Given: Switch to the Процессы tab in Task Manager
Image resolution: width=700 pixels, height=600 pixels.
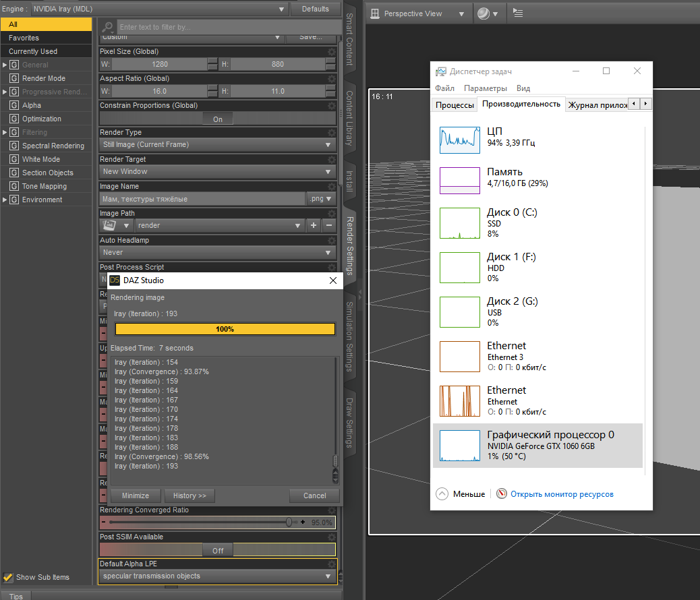Looking at the screenshot, I should 454,104.
